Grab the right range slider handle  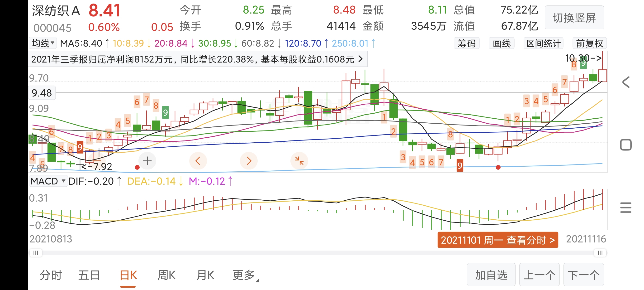pyautogui.click(x=600, y=253)
